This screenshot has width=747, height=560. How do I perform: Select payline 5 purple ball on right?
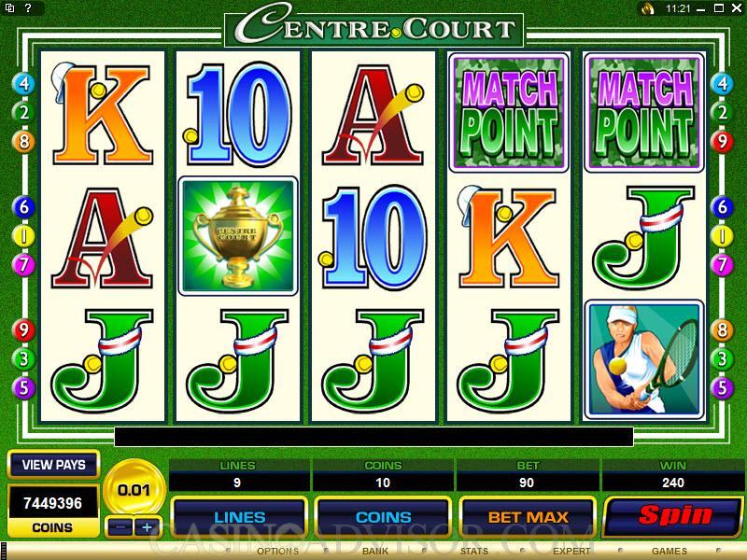tap(722, 387)
